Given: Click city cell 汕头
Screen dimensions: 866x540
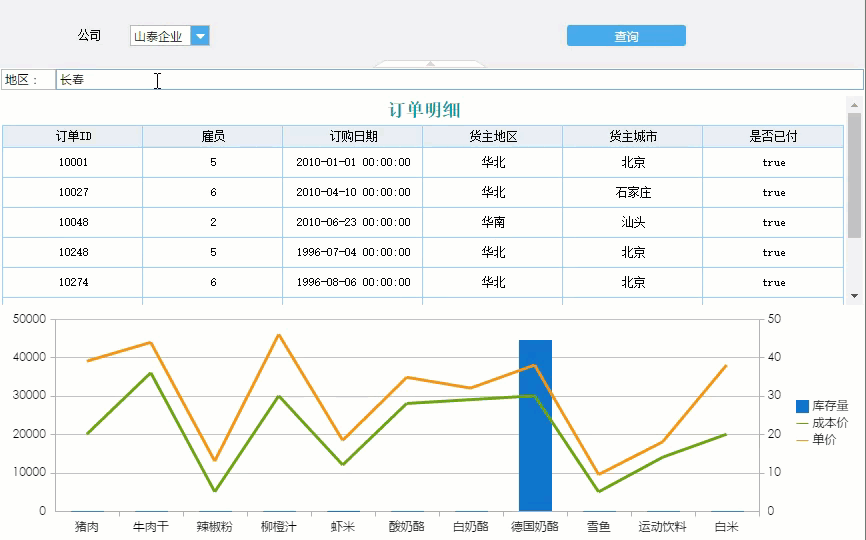Looking at the screenshot, I should click(x=633, y=222).
